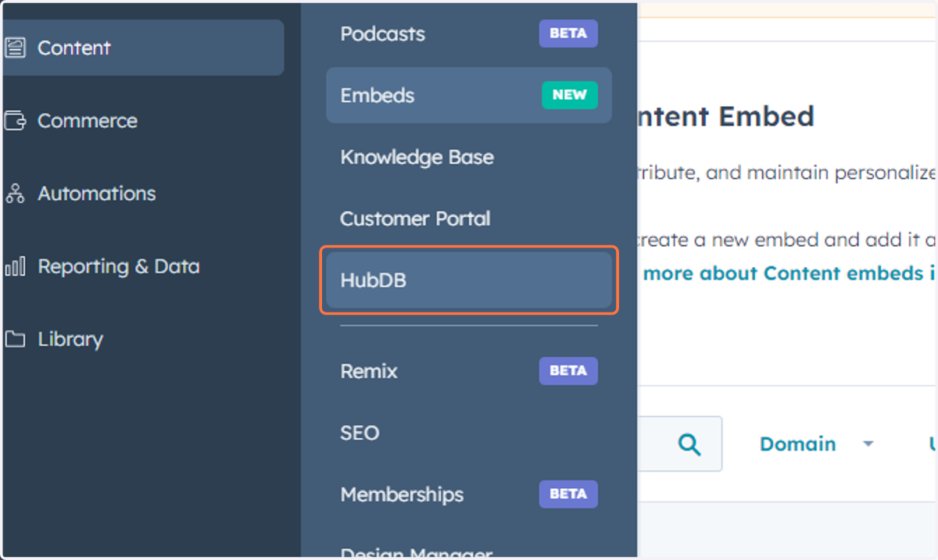Click the BETA badge beside Podcasts
This screenshot has height=560, width=938.
[x=568, y=34]
